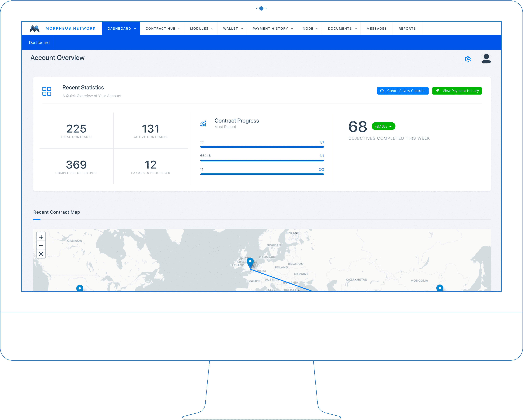Expand the Contract Hub dropdown

tap(163, 28)
